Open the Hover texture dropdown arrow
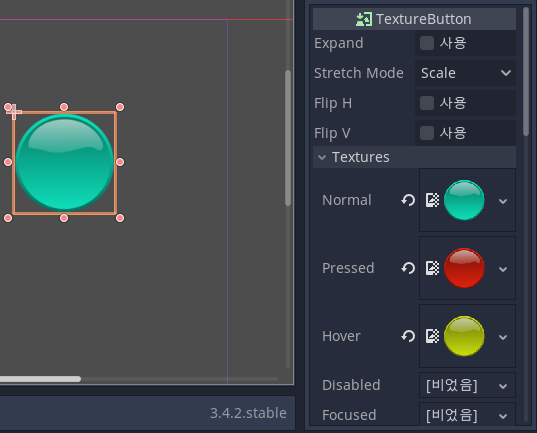Viewport: 537px width, 433px height. pos(503,337)
